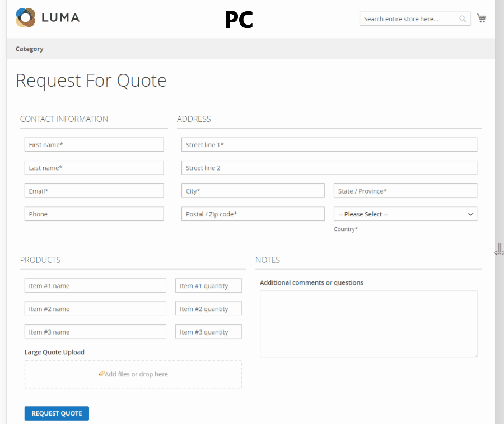Select the Street line 1 field

click(329, 144)
